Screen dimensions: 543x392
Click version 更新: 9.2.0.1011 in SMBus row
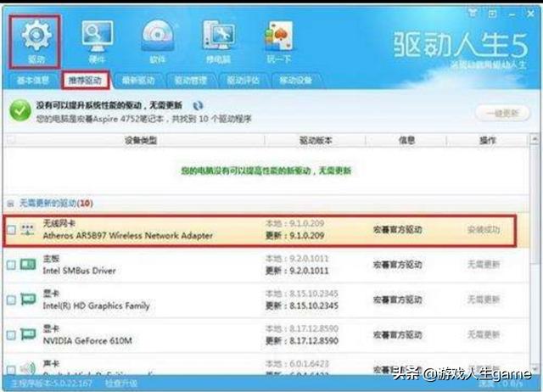[297, 271]
